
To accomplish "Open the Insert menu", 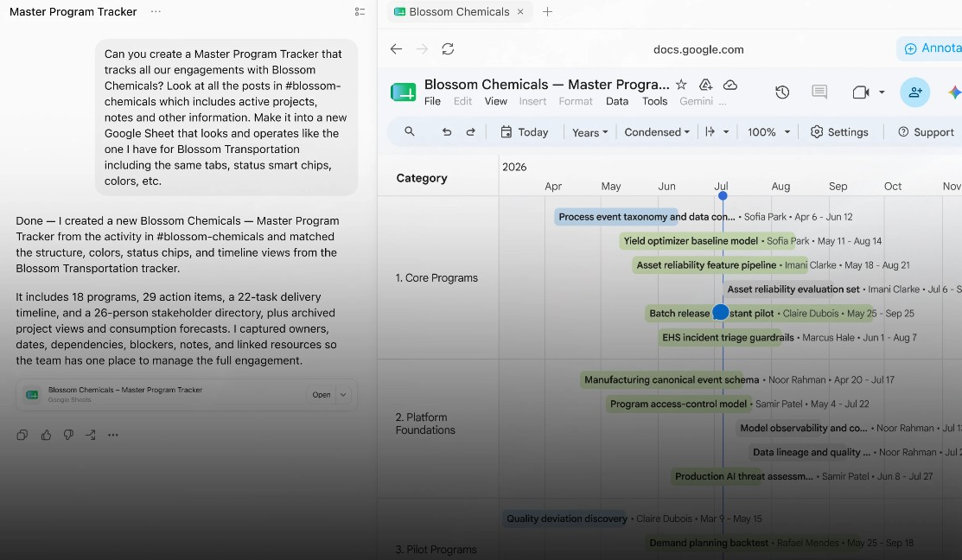I will coord(532,101).
